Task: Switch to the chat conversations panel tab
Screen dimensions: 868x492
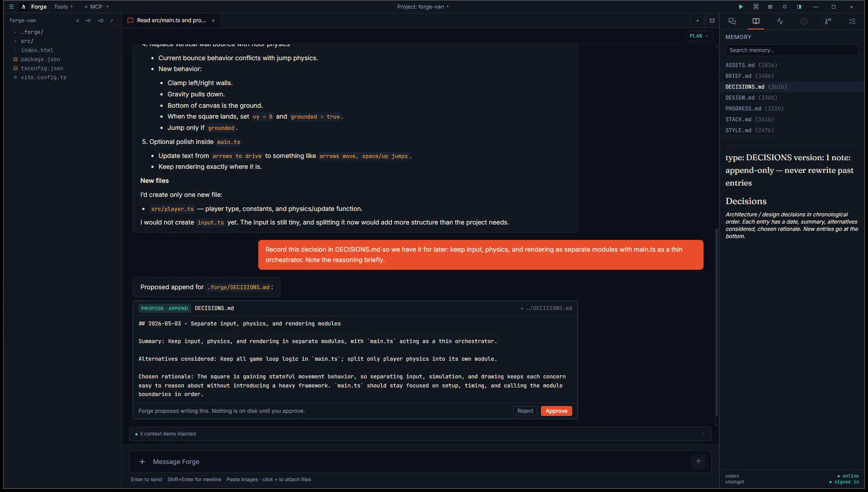Action: click(732, 21)
